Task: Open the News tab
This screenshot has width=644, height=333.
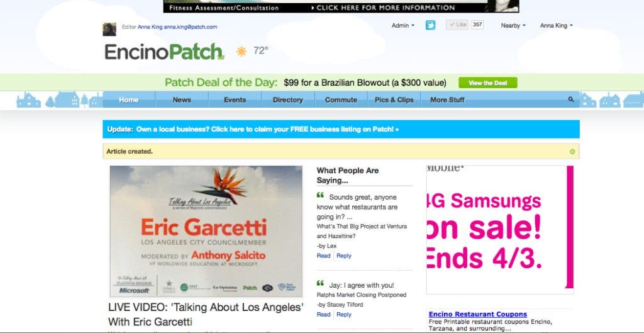Action: 182,99
